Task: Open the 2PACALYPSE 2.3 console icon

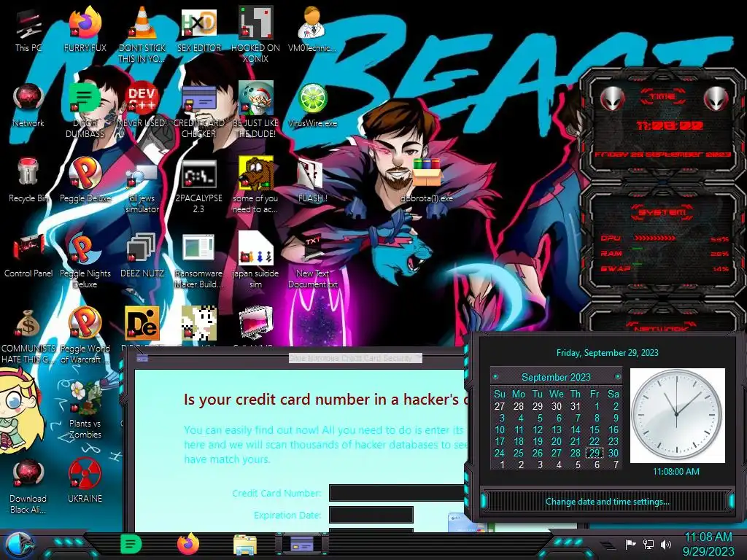Action: 198,186
